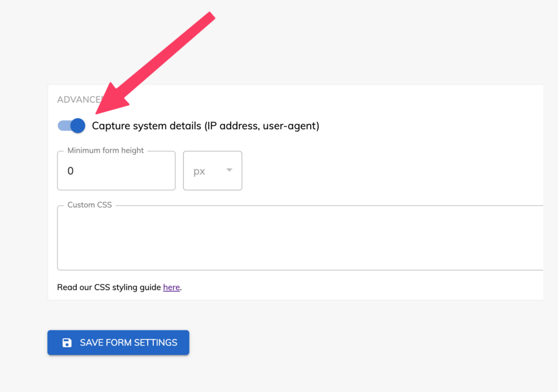Screen dimensions: 558x392
Task: Click the floppy disk save icon
Action: point(67,343)
